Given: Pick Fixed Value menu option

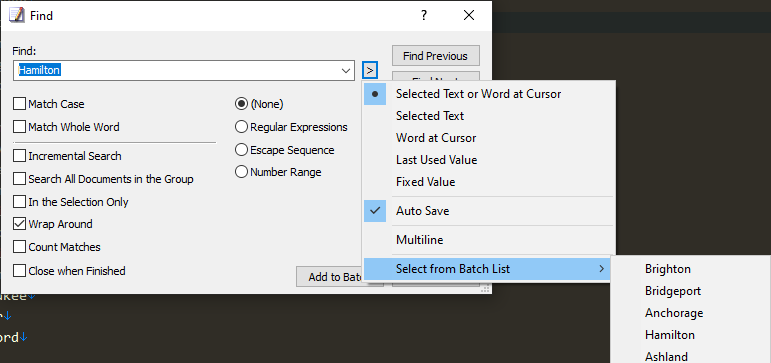Looking at the screenshot, I should click(x=489, y=182).
